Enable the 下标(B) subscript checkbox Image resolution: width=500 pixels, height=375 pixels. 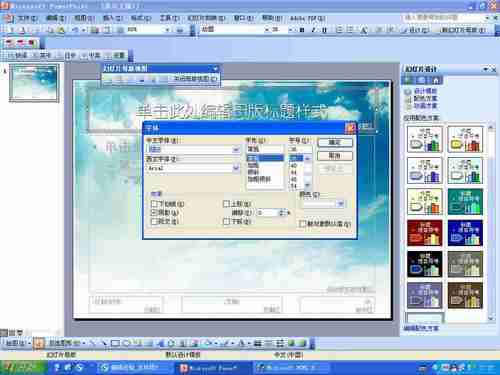pyautogui.click(x=226, y=221)
